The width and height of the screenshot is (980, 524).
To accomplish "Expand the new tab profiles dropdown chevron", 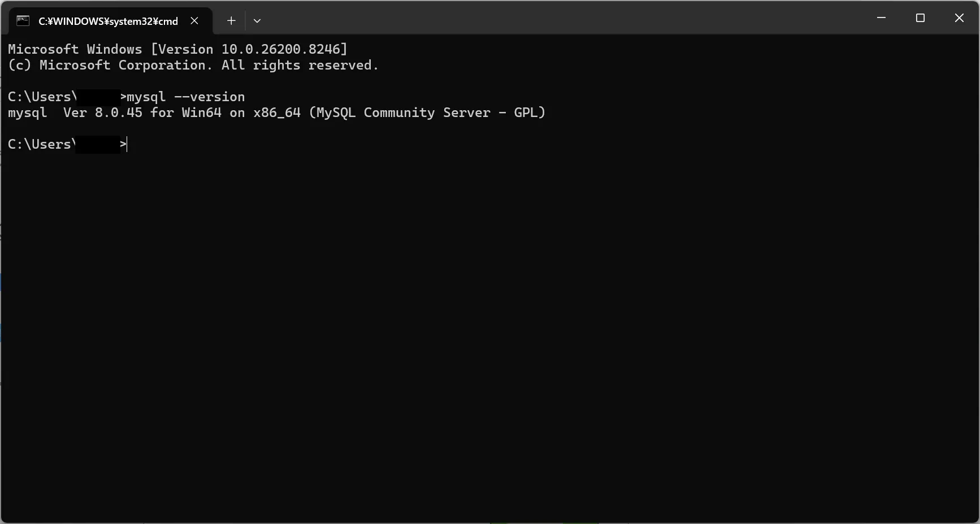I will click(x=257, y=21).
